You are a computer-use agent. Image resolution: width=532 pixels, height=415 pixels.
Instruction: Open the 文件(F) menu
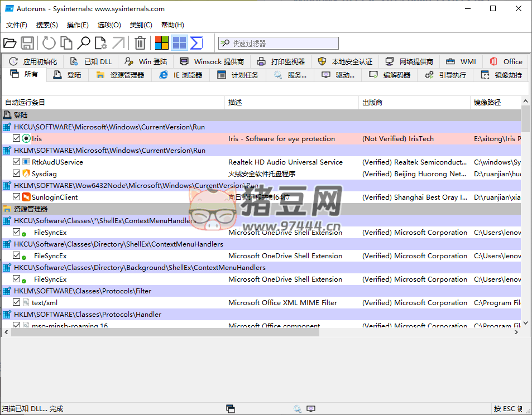pyautogui.click(x=17, y=25)
